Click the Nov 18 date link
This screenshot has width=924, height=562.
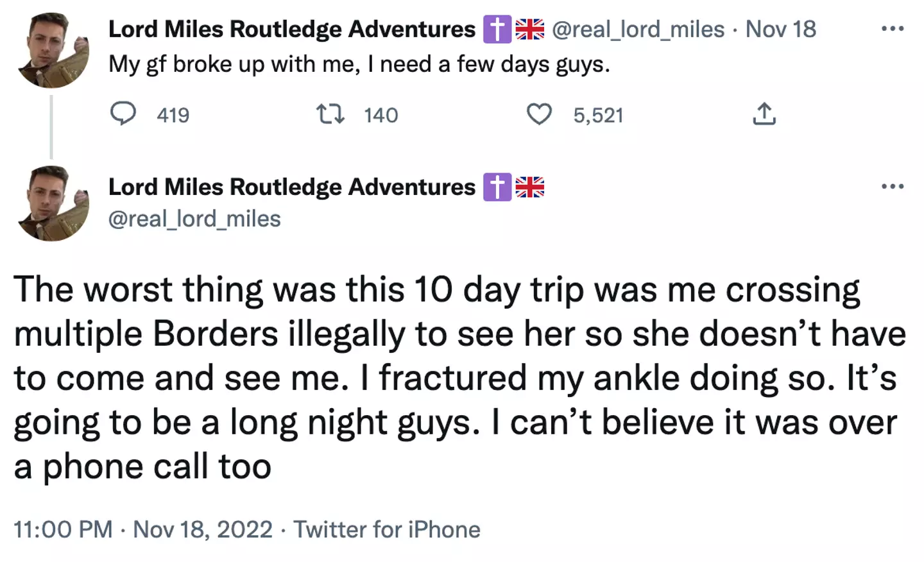780,30
